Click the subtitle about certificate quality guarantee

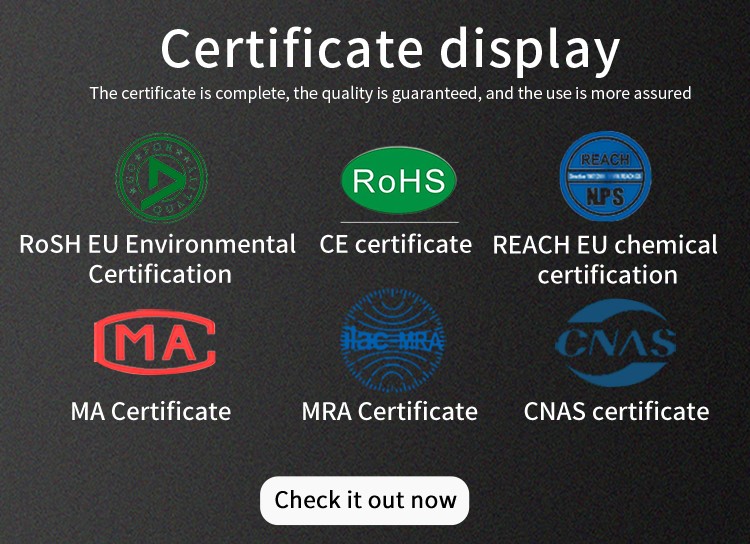[x=390, y=94]
